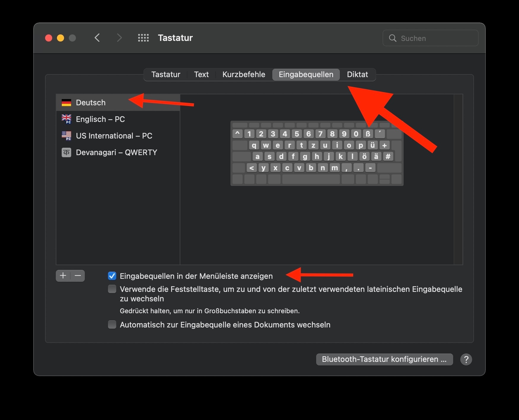The width and height of the screenshot is (519, 420).
Task: Click the Devanagari input source icon
Action: 66,152
